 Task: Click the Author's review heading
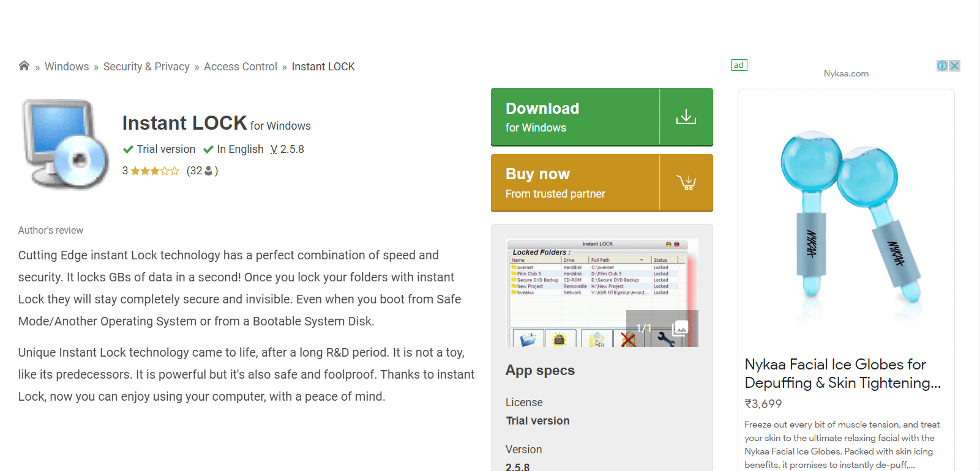tap(51, 230)
